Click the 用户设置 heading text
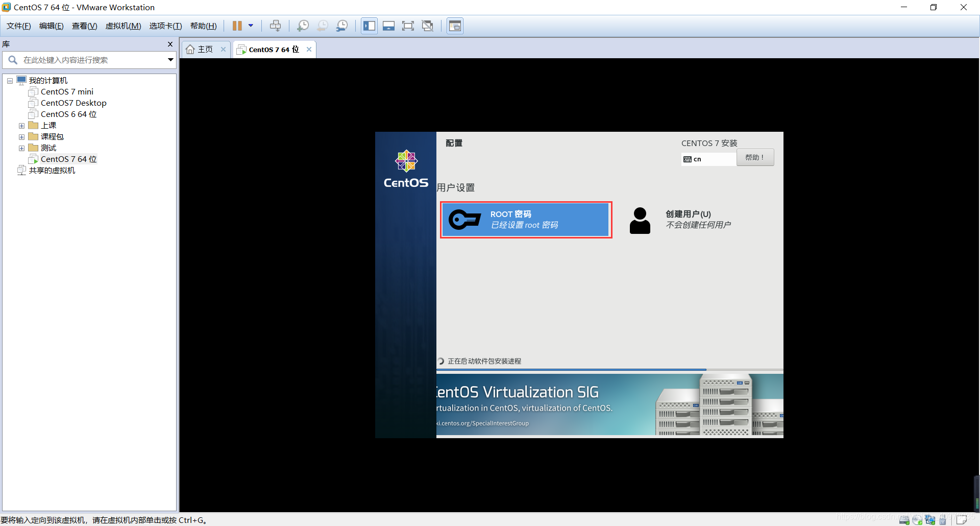This screenshot has height=526, width=980. (x=456, y=188)
